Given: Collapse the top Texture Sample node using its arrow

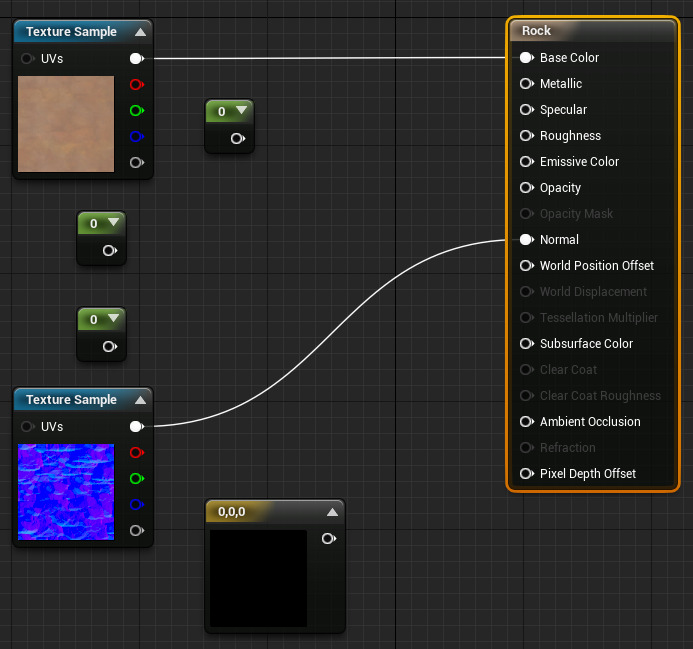Looking at the screenshot, I should point(140,32).
